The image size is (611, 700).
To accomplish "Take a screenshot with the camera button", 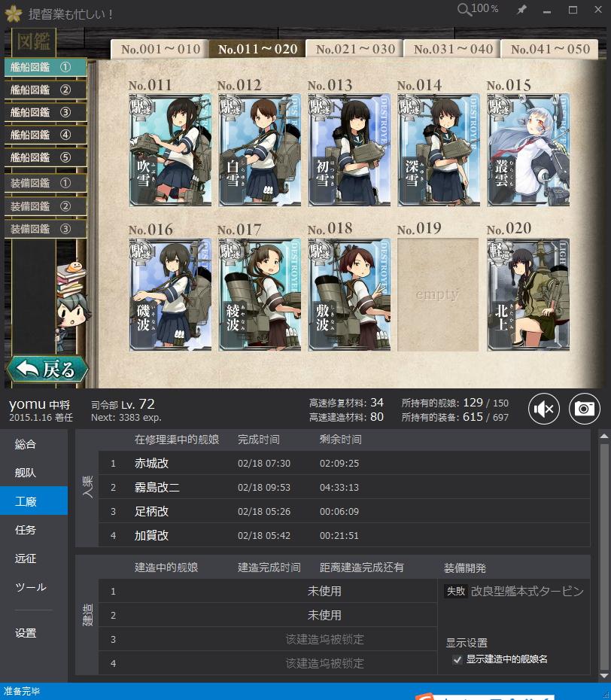I will (x=584, y=409).
